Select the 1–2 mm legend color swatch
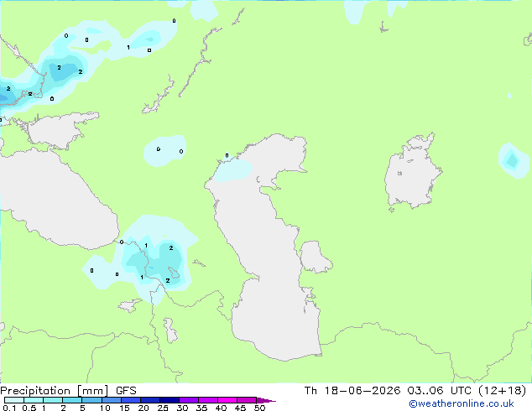 point(53,400)
